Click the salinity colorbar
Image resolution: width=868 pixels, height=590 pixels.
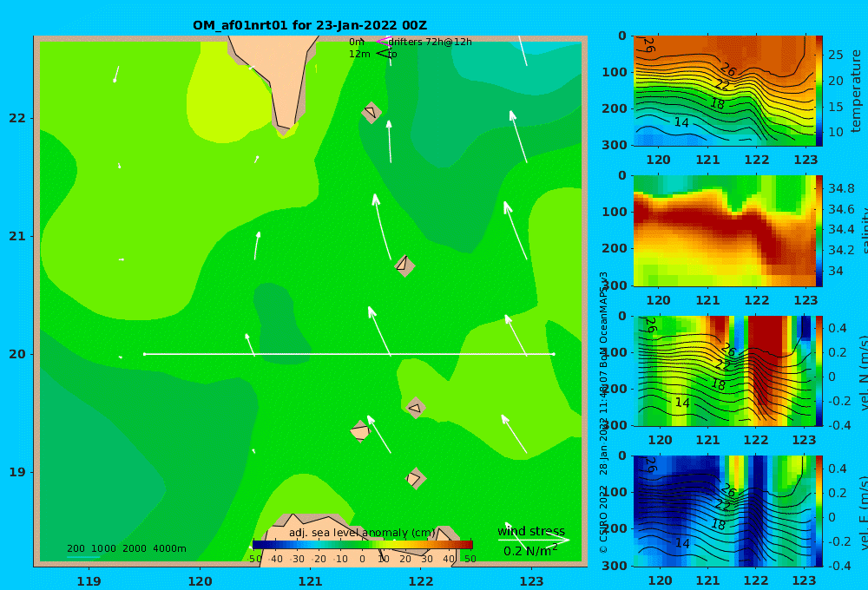coord(819,231)
